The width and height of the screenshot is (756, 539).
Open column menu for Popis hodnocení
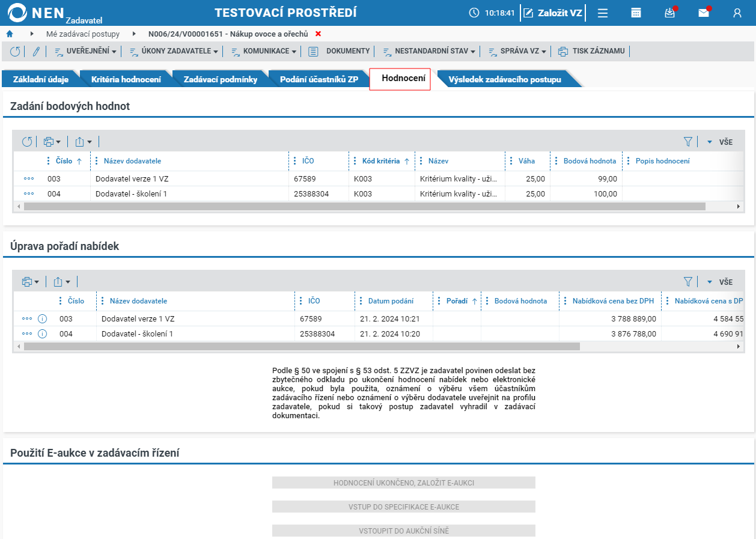[629, 161]
